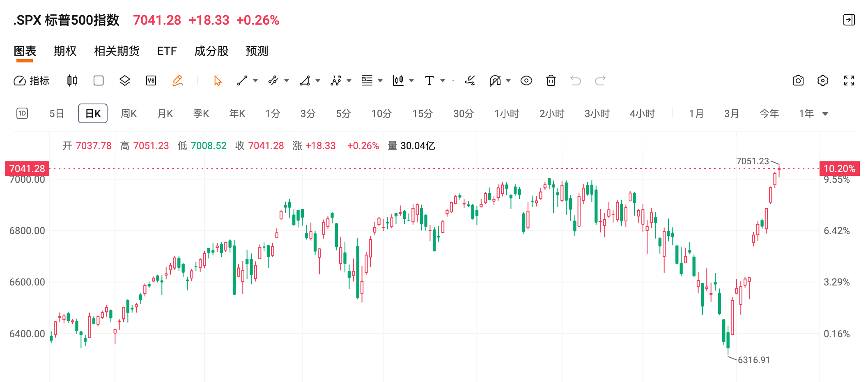Expand the text tool dropdown arrow

point(443,81)
